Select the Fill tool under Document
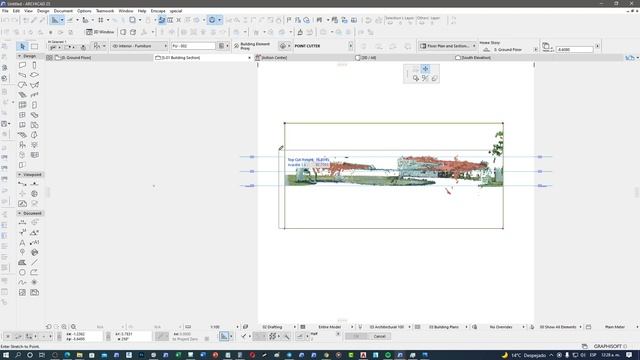 click(22, 262)
